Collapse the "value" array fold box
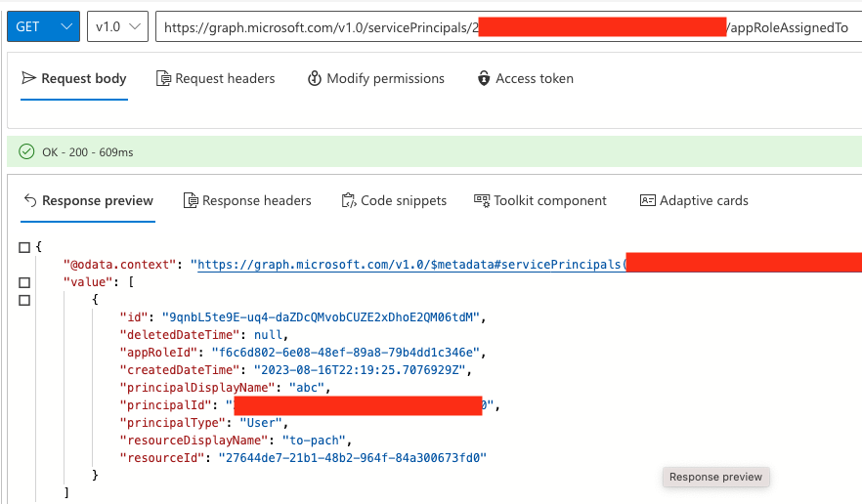The image size is (862, 504). pyautogui.click(x=24, y=282)
